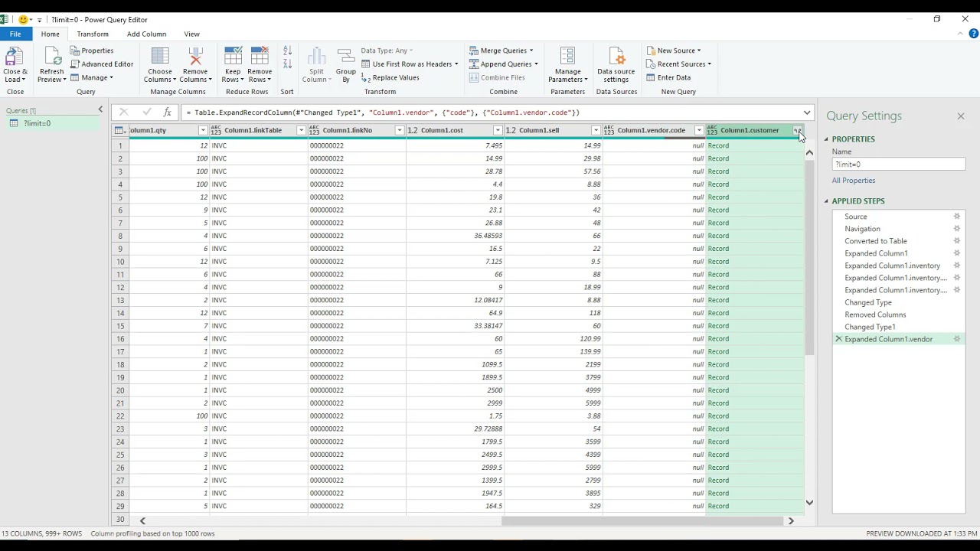Image resolution: width=980 pixels, height=551 pixels.
Task: Click Enter Data
Action: point(668,77)
